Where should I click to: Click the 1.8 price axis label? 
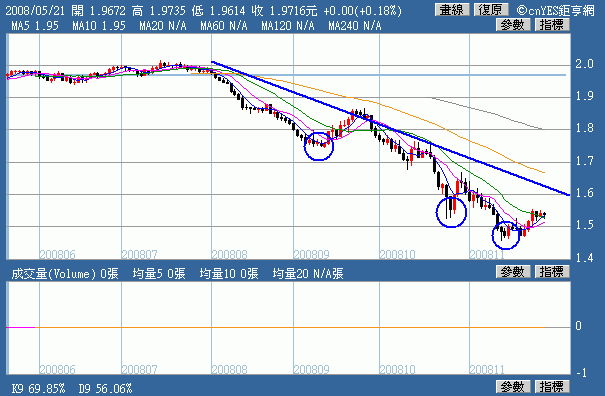point(584,128)
